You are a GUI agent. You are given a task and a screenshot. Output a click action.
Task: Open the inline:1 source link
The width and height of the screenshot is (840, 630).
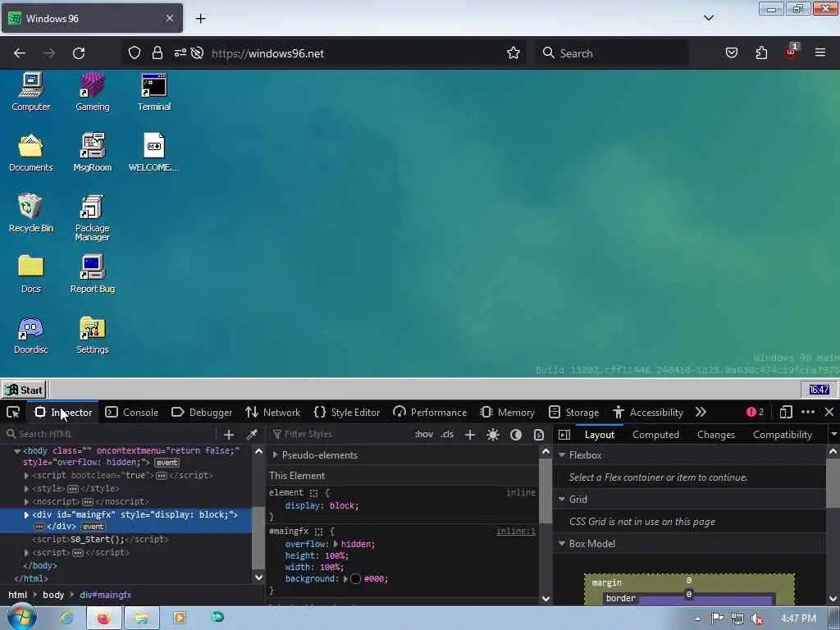[x=515, y=532]
